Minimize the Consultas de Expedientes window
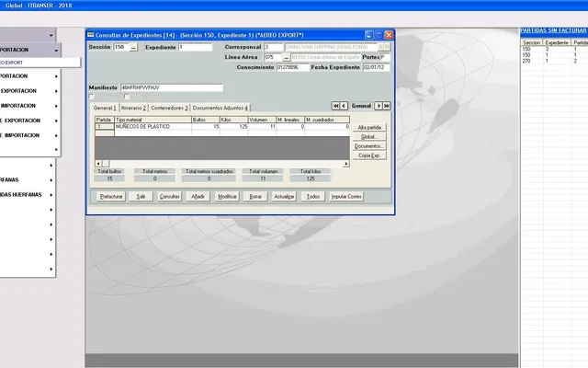Image resolution: width=588 pixels, height=368 pixels. tap(369, 35)
